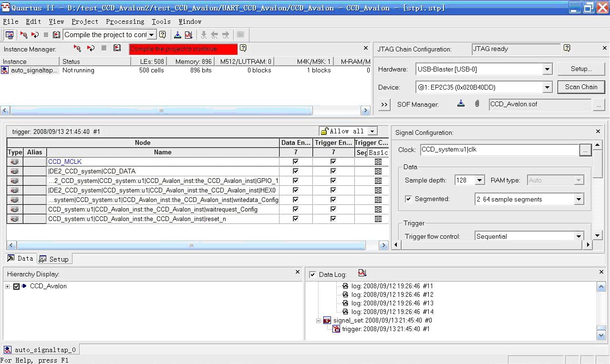The image size is (610, 364).
Task: Click the Scan Chain button
Action: (x=581, y=87)
